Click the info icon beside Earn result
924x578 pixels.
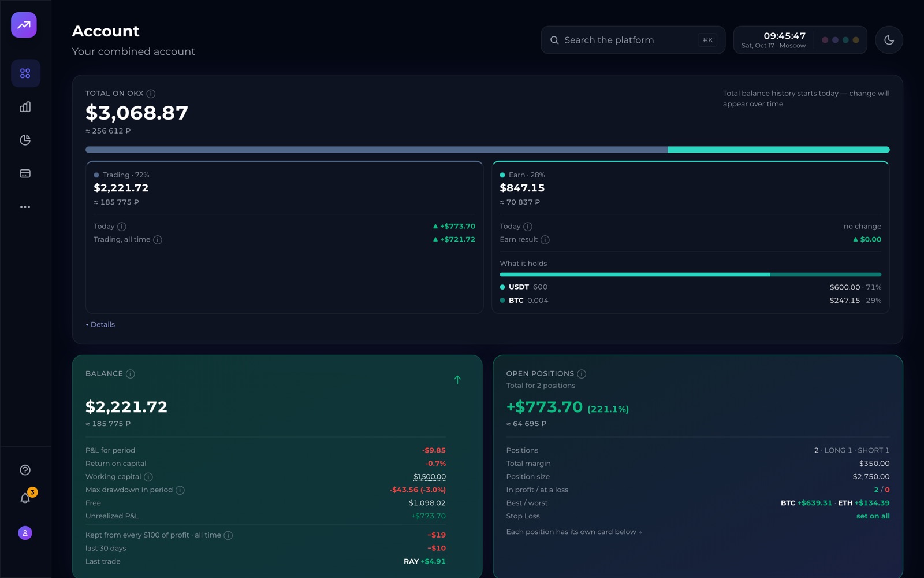click(x=545, y=240)
